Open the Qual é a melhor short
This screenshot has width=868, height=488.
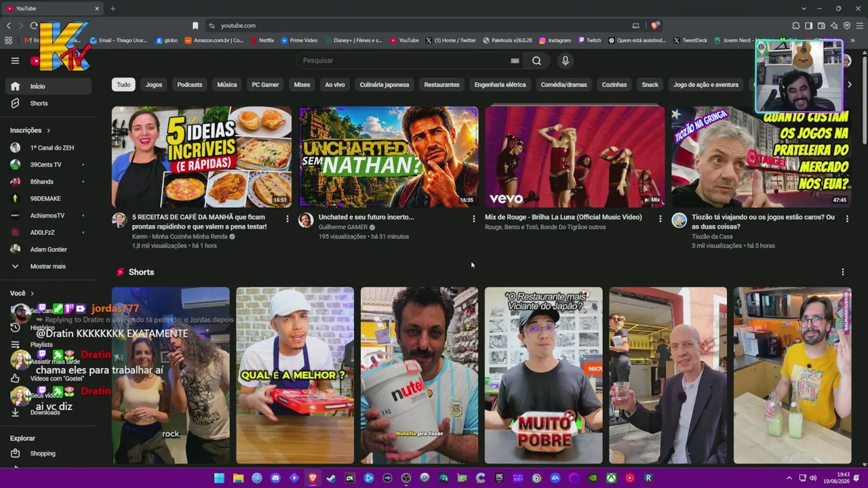(x=295, y=375)
